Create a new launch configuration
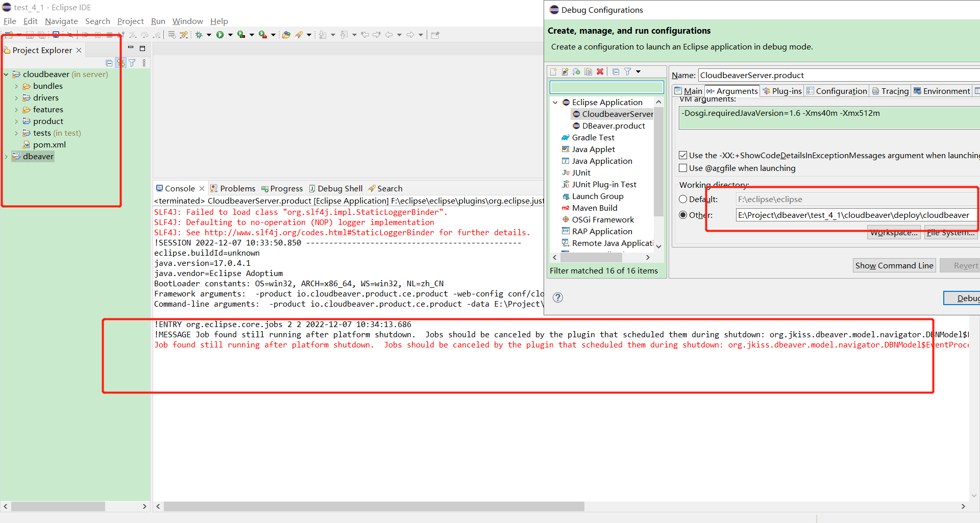The height and width of the screenshot is (523, 980). tap(553, 72)
